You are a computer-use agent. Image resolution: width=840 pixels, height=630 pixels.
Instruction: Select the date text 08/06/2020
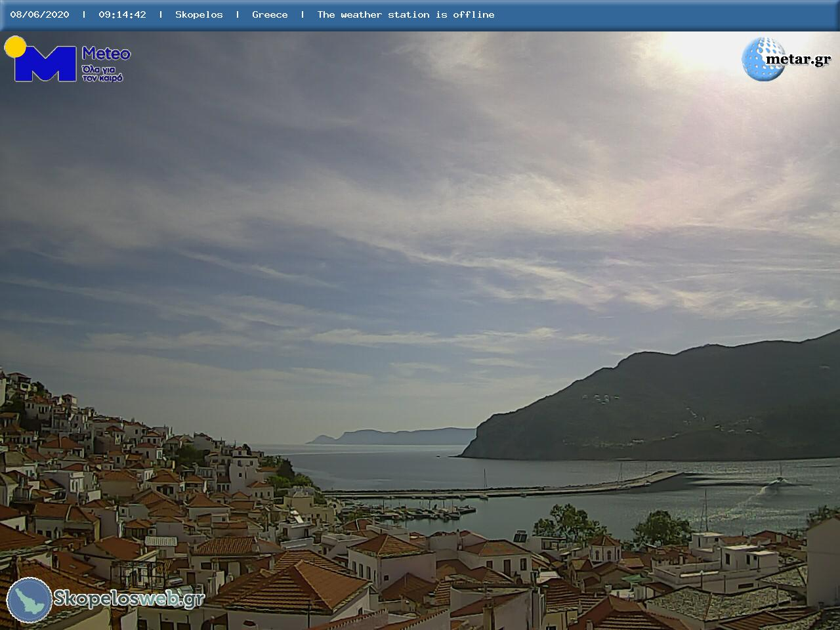click(x=39, y=14)
